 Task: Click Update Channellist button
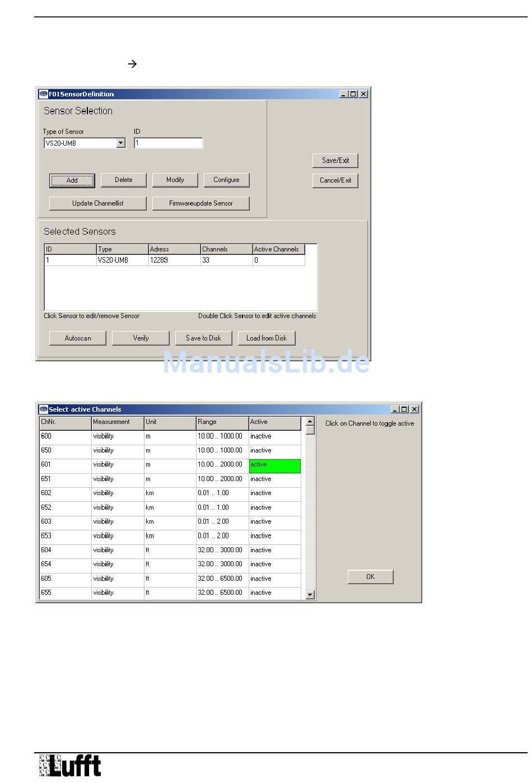(x=98, y=203)
